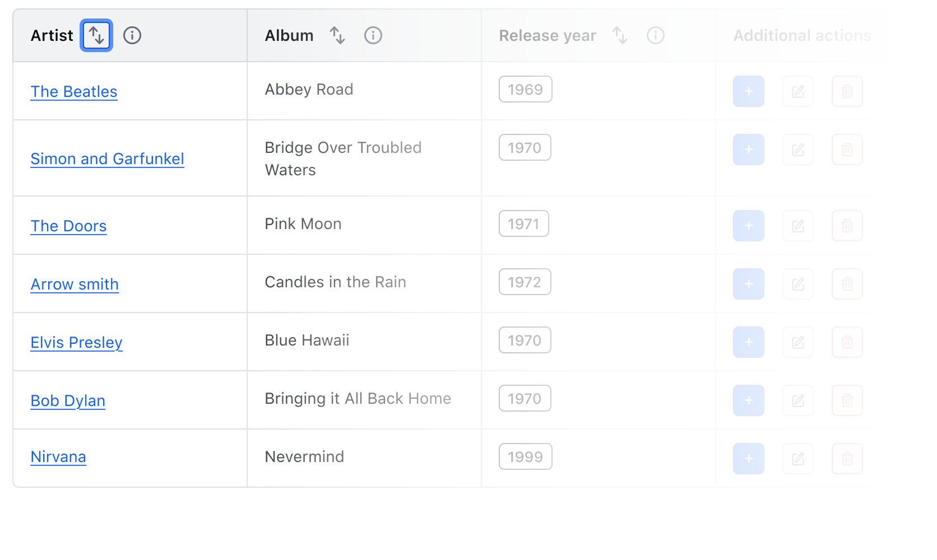Open the Nirvana artist link
The height and width of the screenshot is (560, 937).
58,456
